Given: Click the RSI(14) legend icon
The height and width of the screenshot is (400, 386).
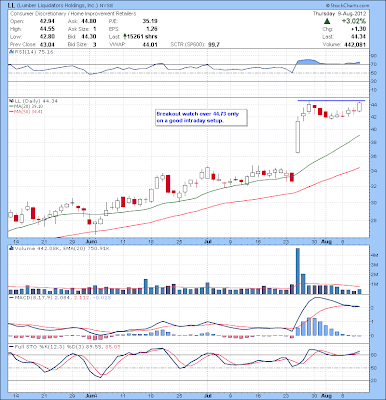Looking at the screenshot, I should click(11, 52).
